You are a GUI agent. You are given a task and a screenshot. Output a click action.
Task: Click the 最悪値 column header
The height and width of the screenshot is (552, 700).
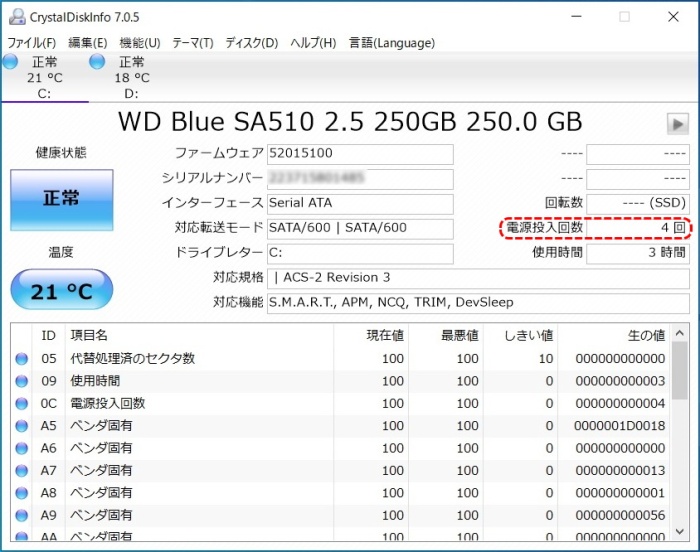(446, 335)
